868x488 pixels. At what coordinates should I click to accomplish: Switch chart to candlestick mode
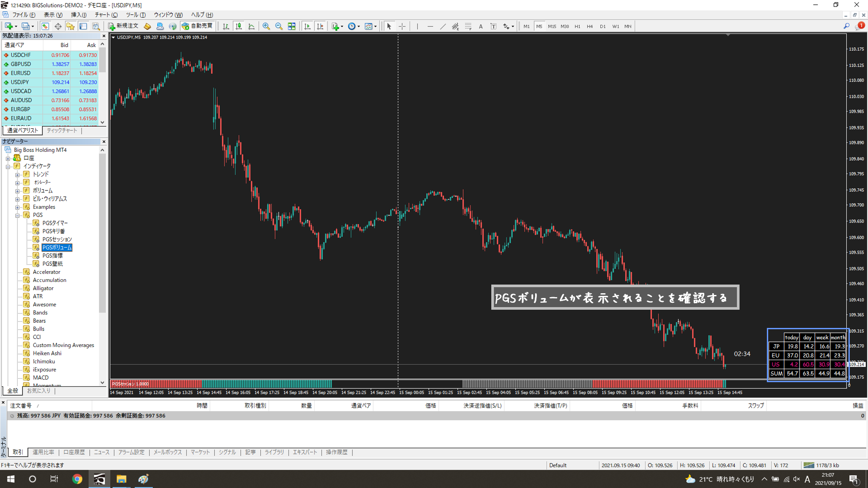tap(238, 26)
